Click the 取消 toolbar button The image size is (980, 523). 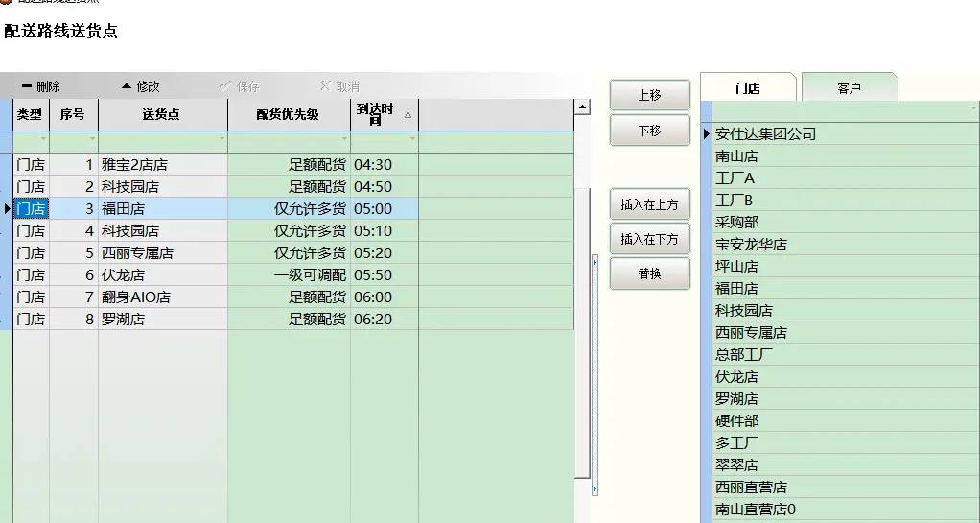[x=339, y=86]
